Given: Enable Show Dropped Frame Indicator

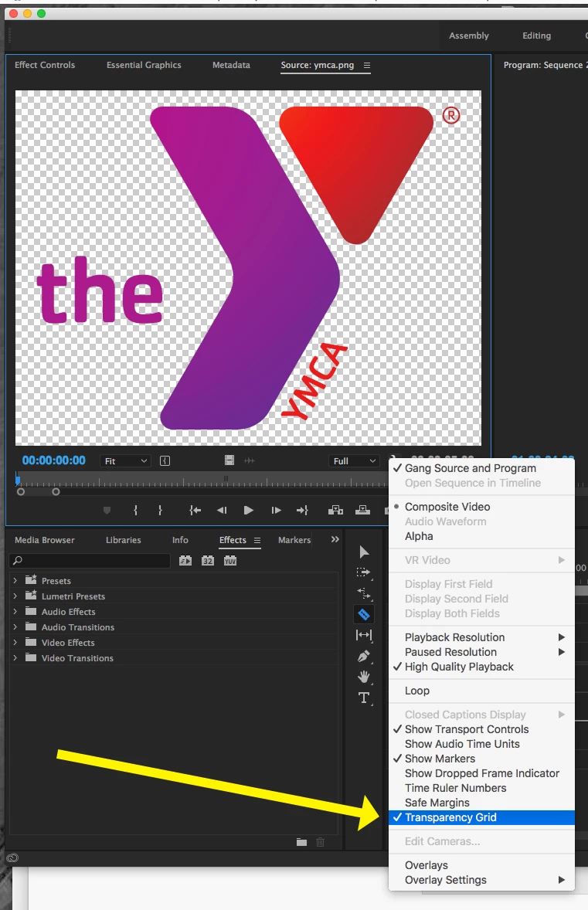Looking at the screenshot, I should point(482,773).
